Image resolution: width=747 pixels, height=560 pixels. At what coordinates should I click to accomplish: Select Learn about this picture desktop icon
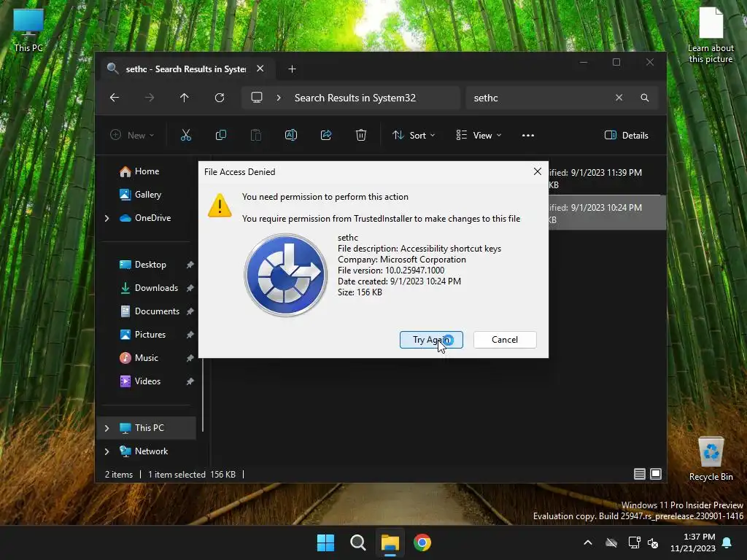tap(711, 35)
